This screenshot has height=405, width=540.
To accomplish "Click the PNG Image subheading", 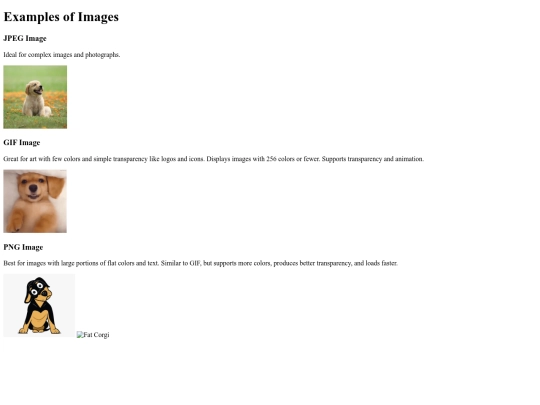I will 23,247.
